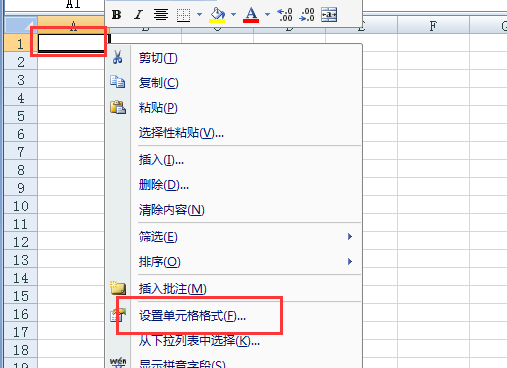Select row 4 header
This screenshot has height=368, width=507.
point(21,98)
